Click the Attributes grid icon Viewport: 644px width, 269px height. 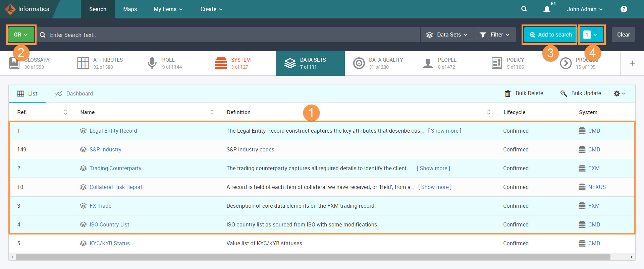83,63
